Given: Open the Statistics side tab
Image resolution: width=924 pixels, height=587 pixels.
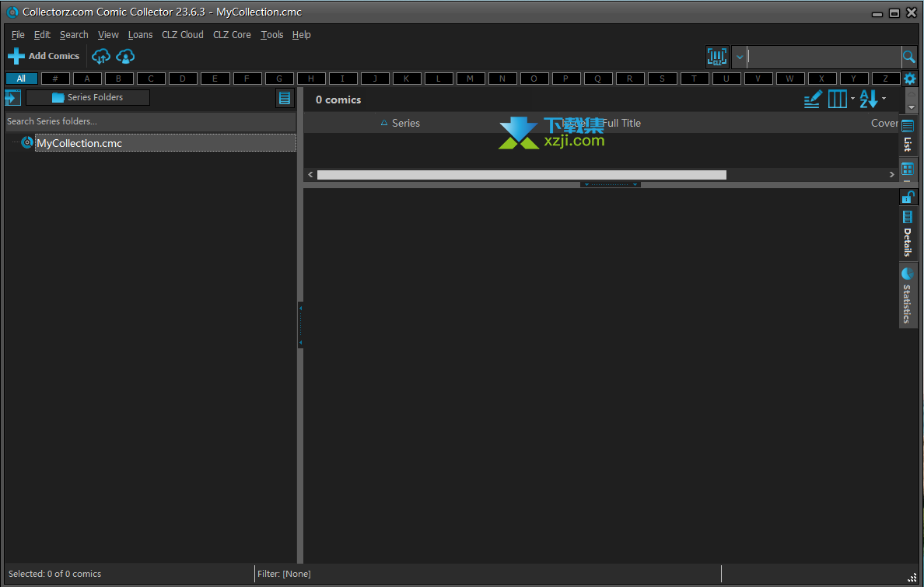Looking at the screenshot, I should [908, 295].
